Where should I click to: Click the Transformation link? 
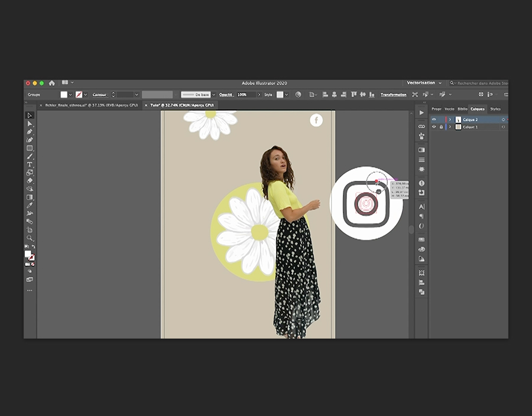393,95
